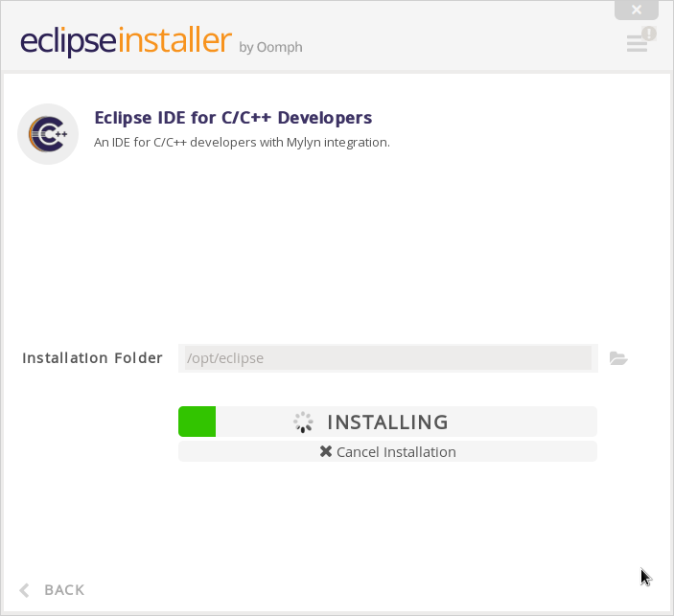Click the eclipseinstaller logo

(126, 40)
